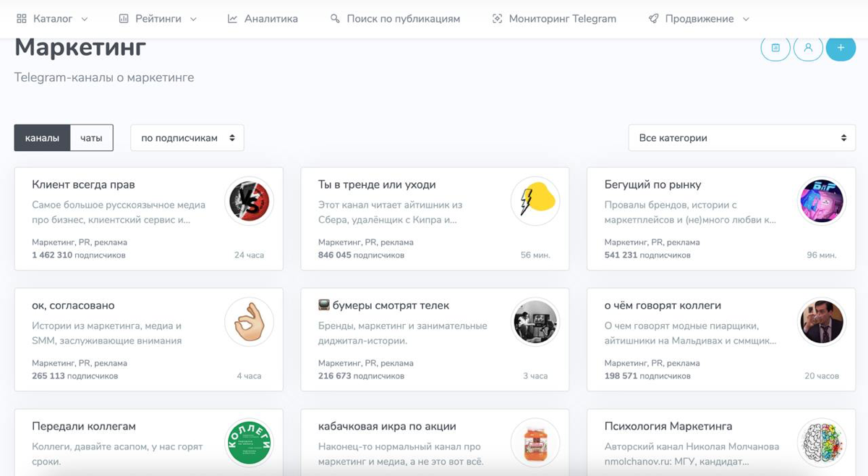Viewport: 868px width, 476px height.
Task: Click the Продвижение rocket icon
Action: [x=653, y=19]
